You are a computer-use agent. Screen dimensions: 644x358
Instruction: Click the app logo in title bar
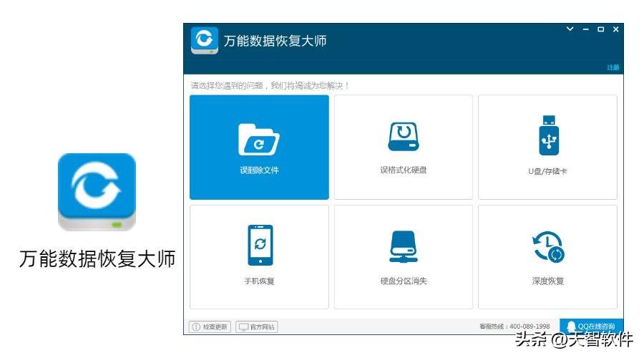point(205,41)
